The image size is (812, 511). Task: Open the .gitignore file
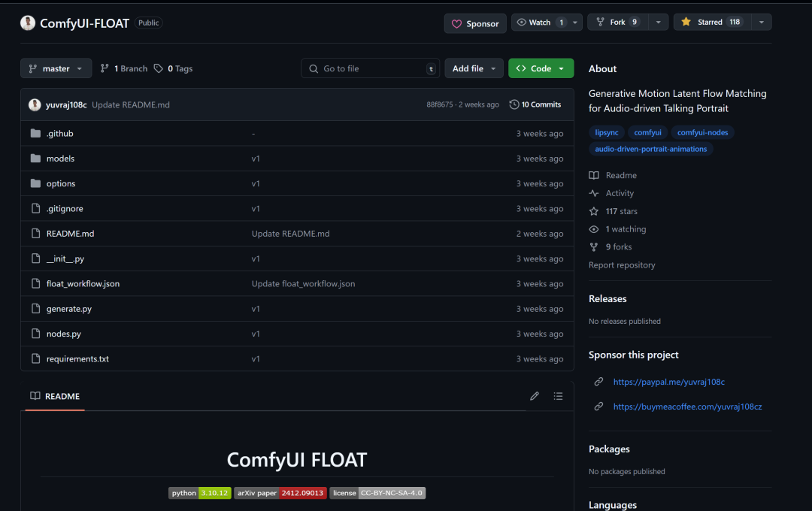click(65, 209)
